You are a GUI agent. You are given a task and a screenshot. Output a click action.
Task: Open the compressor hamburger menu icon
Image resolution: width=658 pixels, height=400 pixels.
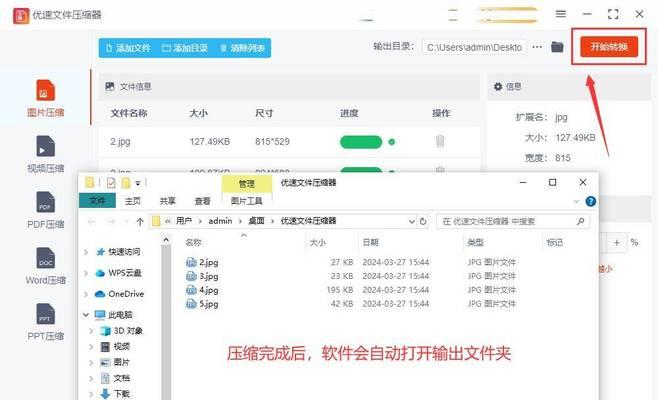coord(561,14)
